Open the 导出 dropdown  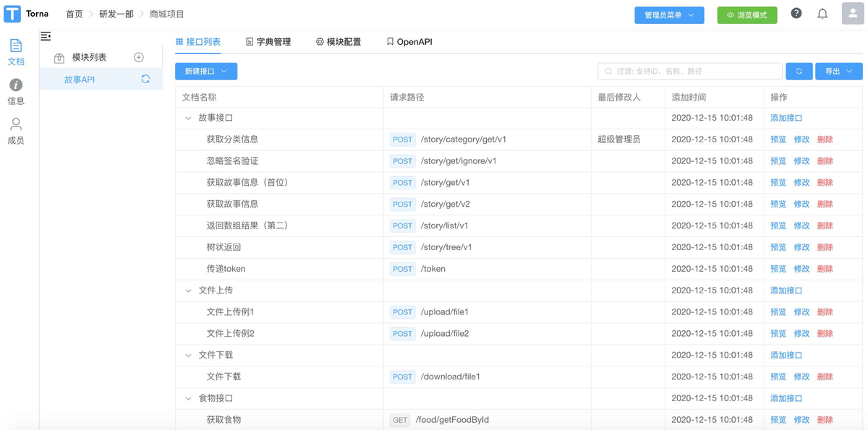[838, 72]
